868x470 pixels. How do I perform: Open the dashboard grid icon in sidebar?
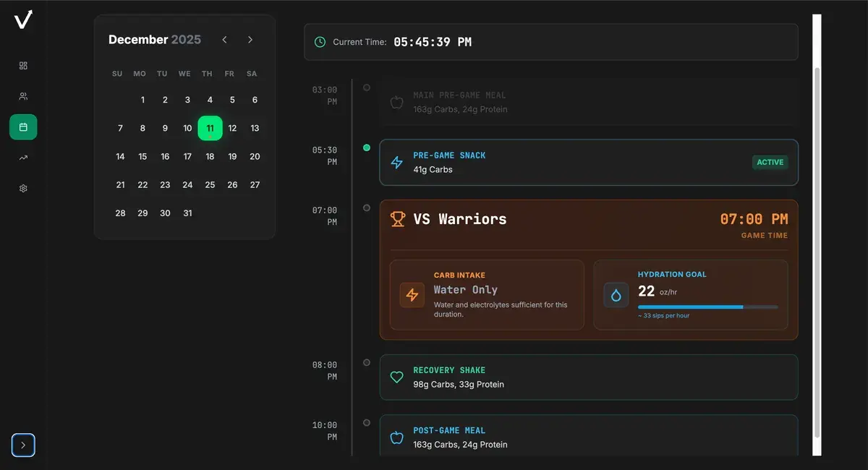coord(22,65)
